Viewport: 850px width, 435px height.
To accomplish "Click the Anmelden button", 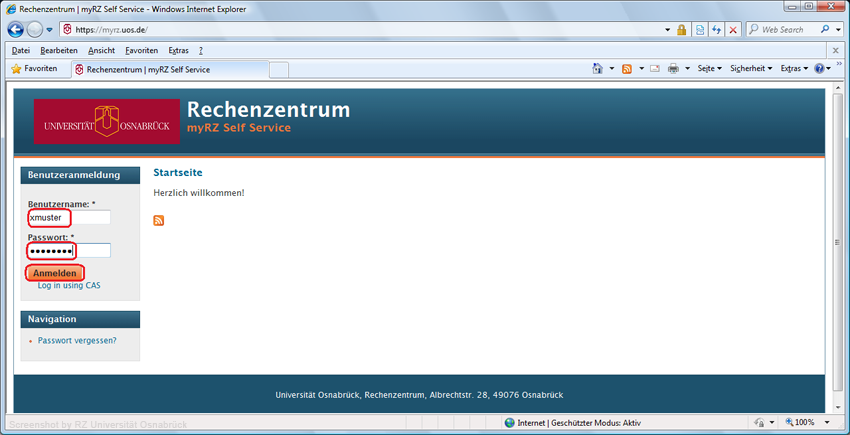I will tap(55, 273).
